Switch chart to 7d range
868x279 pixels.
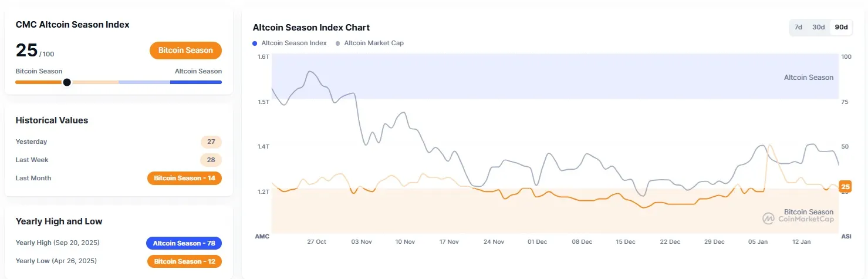coord(798,27)
